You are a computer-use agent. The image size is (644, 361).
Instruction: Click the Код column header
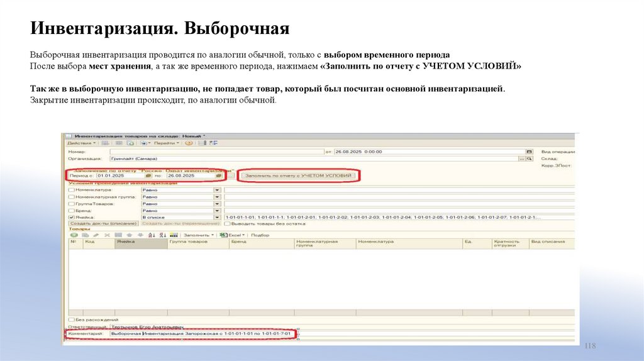[99, 243]
